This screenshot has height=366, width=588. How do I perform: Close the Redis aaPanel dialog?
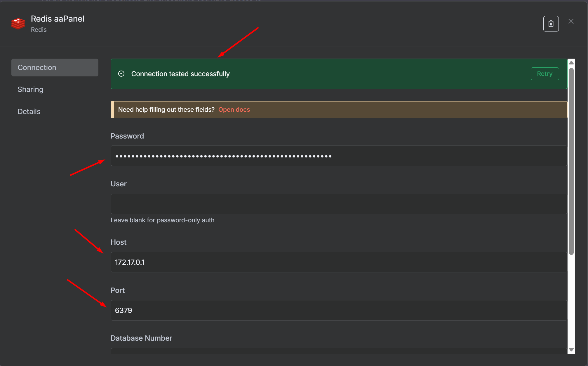click(x=571, y=21)
